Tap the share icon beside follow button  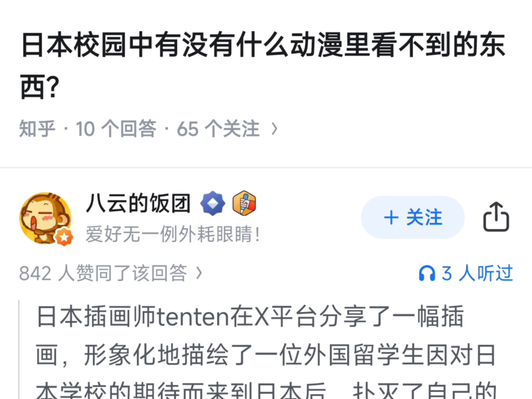(496, 217)
